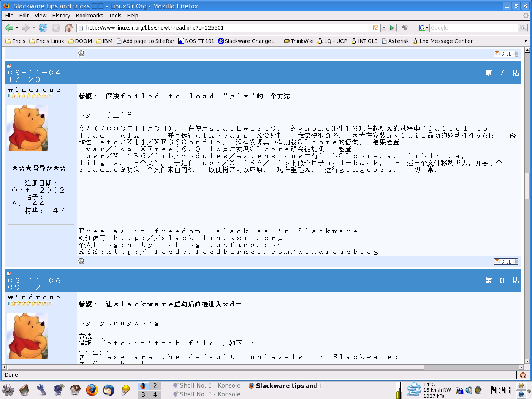Click the post icon above the 03-11-06 date
Image resolution: width=532 pixels, height=399 pixels.
pos(9,274)
